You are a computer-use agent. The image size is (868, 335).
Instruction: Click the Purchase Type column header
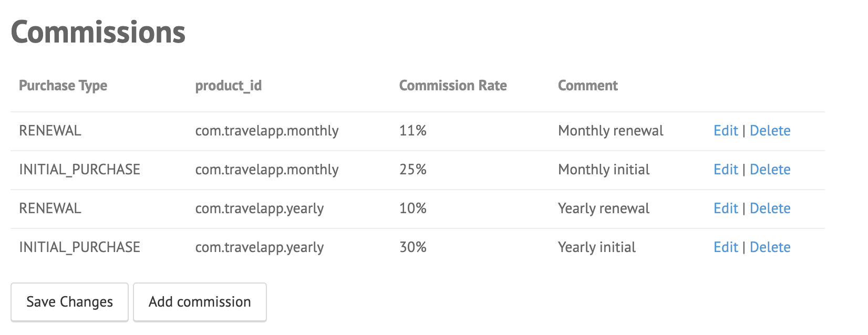[63, 86]
